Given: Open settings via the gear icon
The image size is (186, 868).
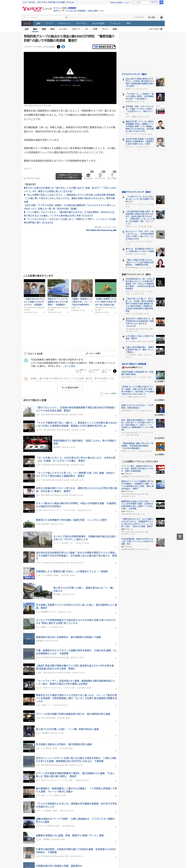Looking at the screenshot, I should tap(161, 17).
